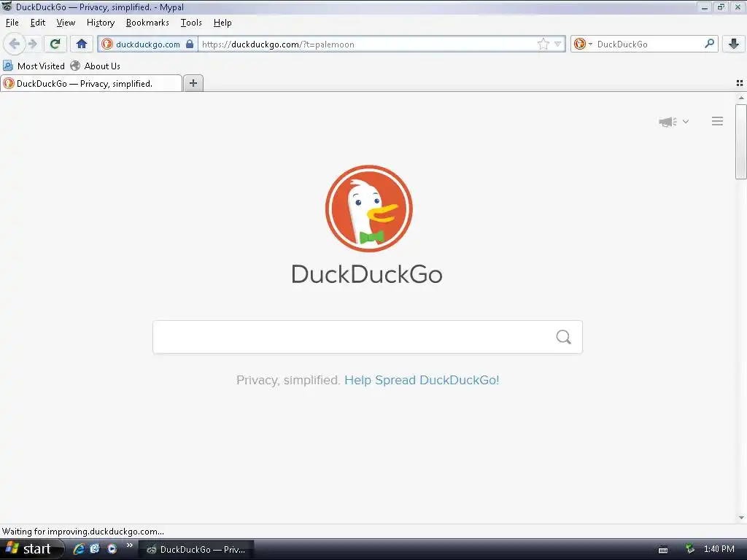Click in the URL address bar
747x560 pixels.
click(x=367, y=44)
